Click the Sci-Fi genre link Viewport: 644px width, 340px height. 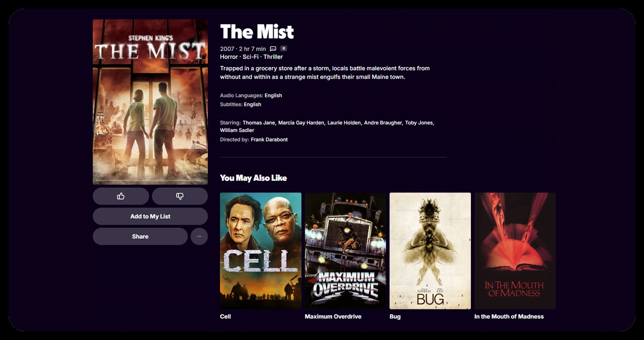coord(251,57)
